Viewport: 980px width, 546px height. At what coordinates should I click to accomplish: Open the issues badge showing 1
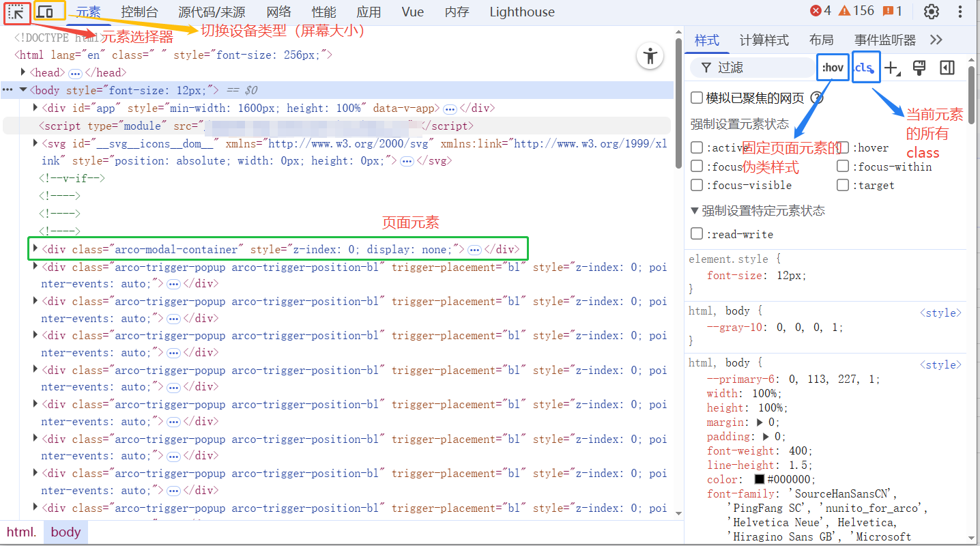(892, 11)
